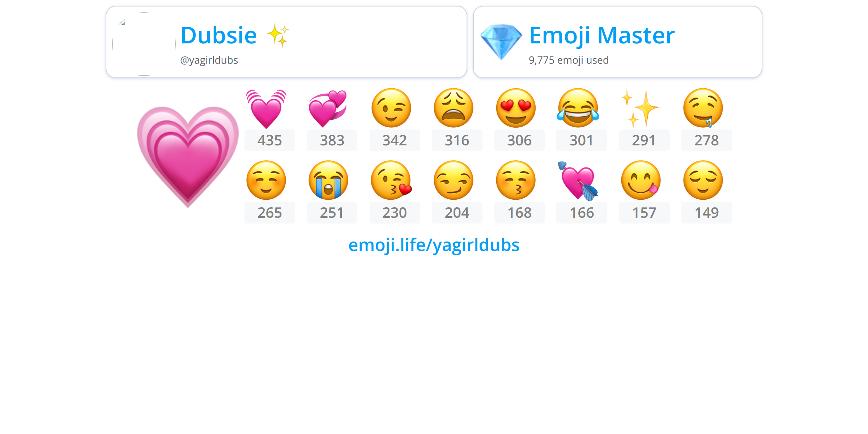Click the face blowing a kiss emoji
This screenshot has height=434, width=868.
pyautogui.click(x=391, y=180)
